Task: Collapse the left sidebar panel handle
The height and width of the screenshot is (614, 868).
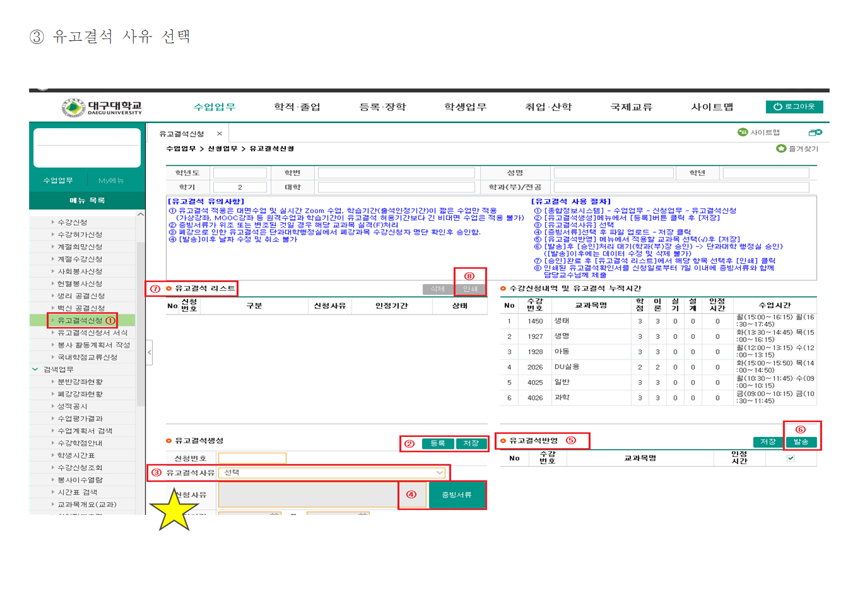Action: point(149,352)
